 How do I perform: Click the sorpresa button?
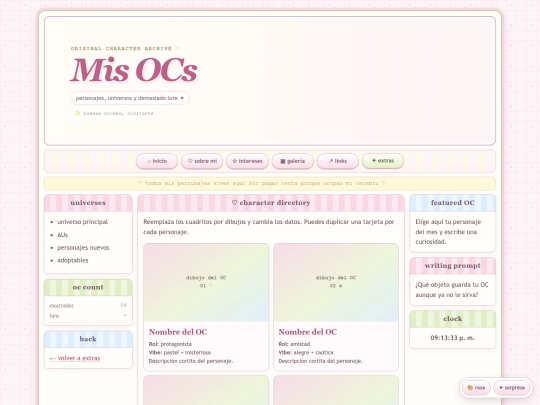pos(512,388)
